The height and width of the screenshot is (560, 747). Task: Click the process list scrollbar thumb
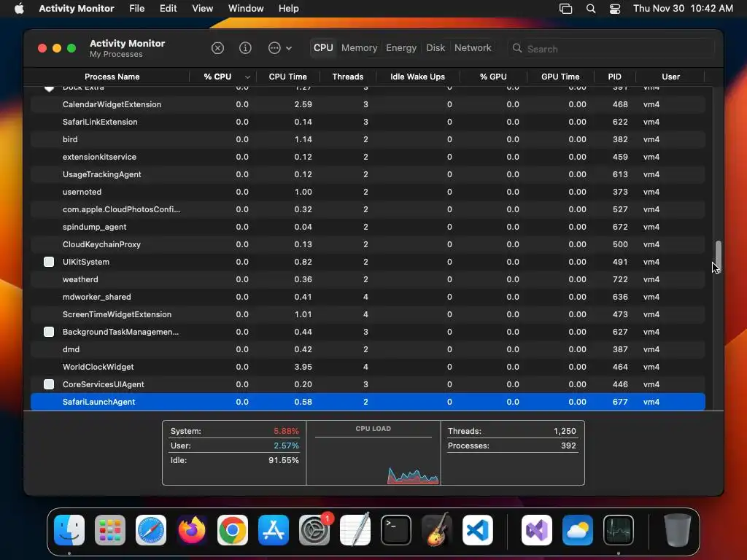coord(718,256)
